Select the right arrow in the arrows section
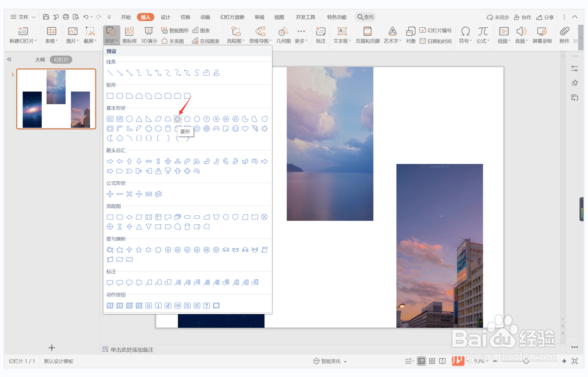The height and width of the screenshot is (377, 588). pyautogui.click(x=110, y=161)
